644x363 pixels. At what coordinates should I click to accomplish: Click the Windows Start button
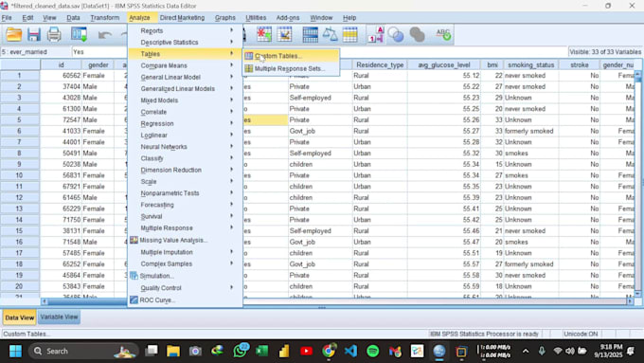[x=15, y=351]
